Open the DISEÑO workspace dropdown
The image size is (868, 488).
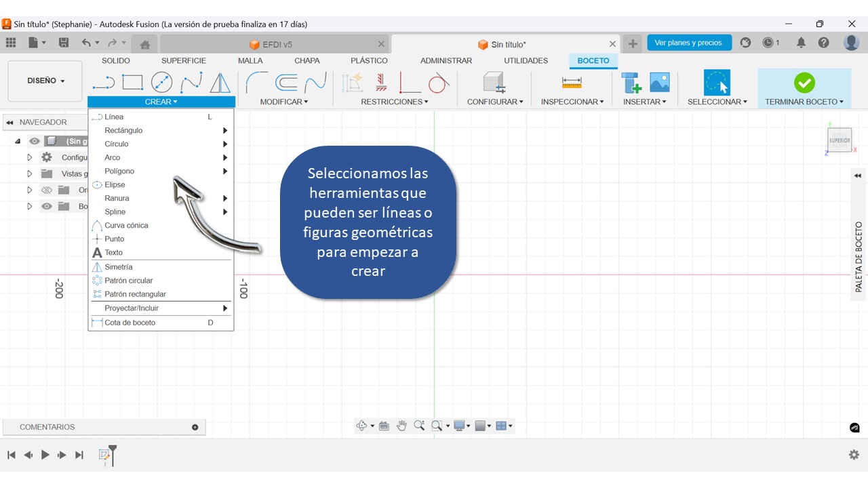click(x=45, y=81)
